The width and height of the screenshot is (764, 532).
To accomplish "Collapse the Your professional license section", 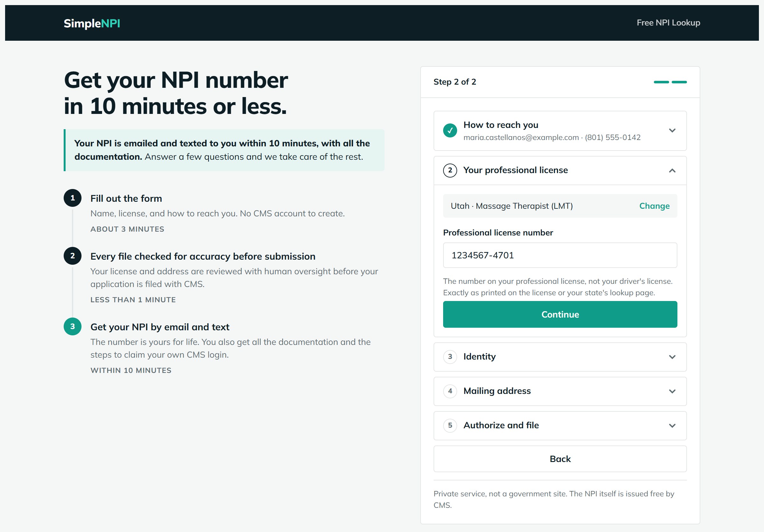I will 672,171.
